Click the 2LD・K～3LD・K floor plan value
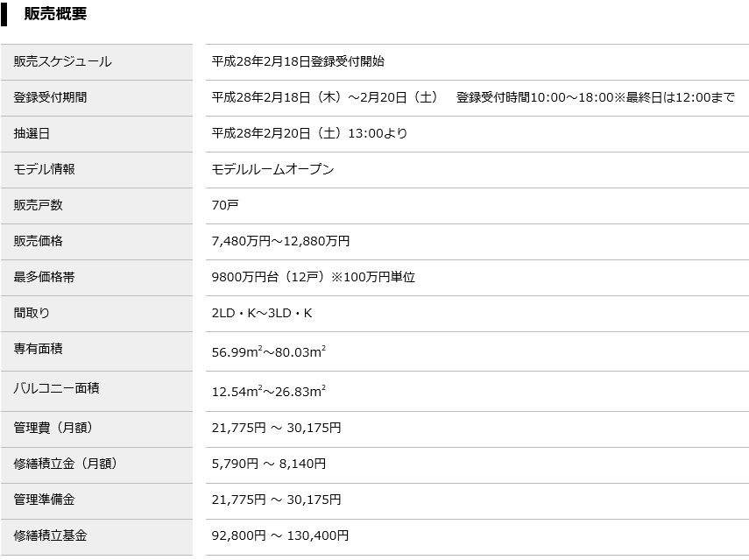 262,313
